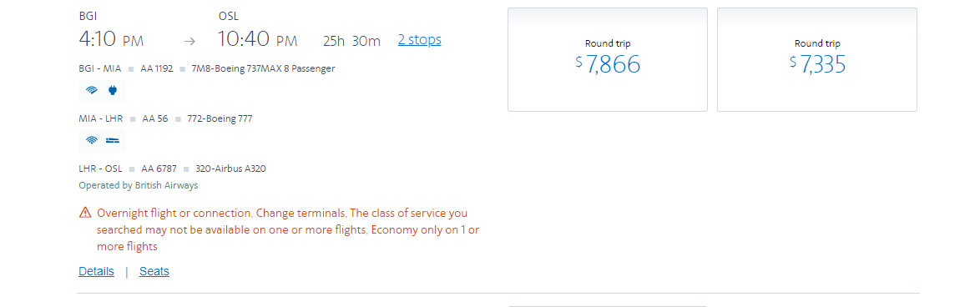Click the orange warning triangle icon
The width and height of the screenshot is (980, 307).
pos(85,213)
